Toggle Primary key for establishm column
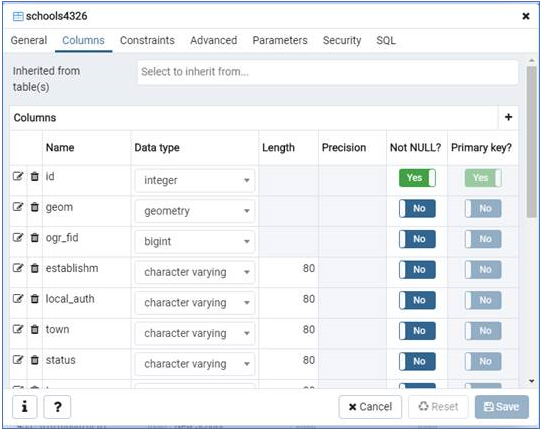Image resolution: width=542 pixels, height=431 pixels. point(483,270)
